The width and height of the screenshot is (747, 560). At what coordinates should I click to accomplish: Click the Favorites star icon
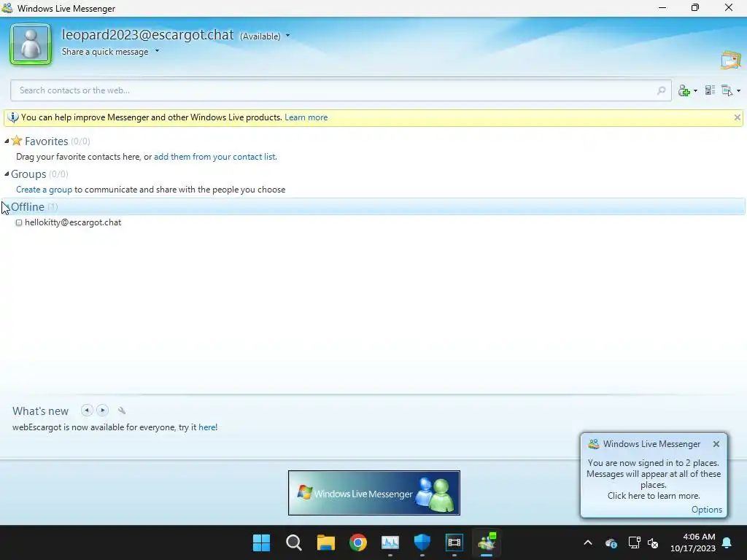click(x=17, y=141)
